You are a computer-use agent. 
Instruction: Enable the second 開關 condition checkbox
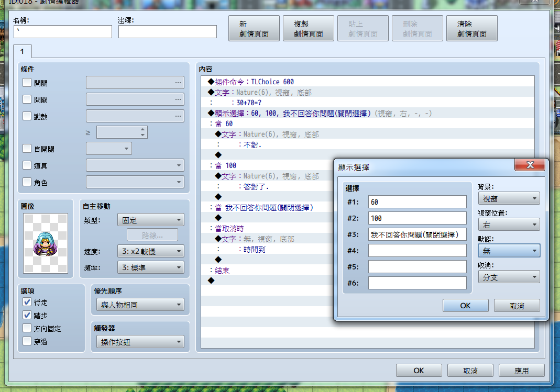click(27, 99)
